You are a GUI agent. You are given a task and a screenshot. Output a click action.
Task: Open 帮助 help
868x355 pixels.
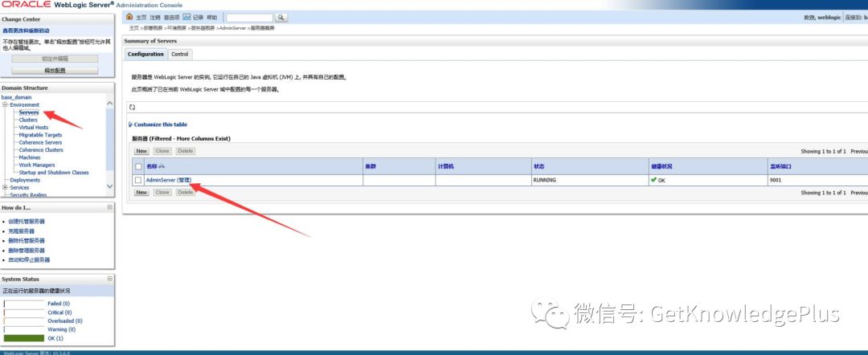(x=211, y=18)
